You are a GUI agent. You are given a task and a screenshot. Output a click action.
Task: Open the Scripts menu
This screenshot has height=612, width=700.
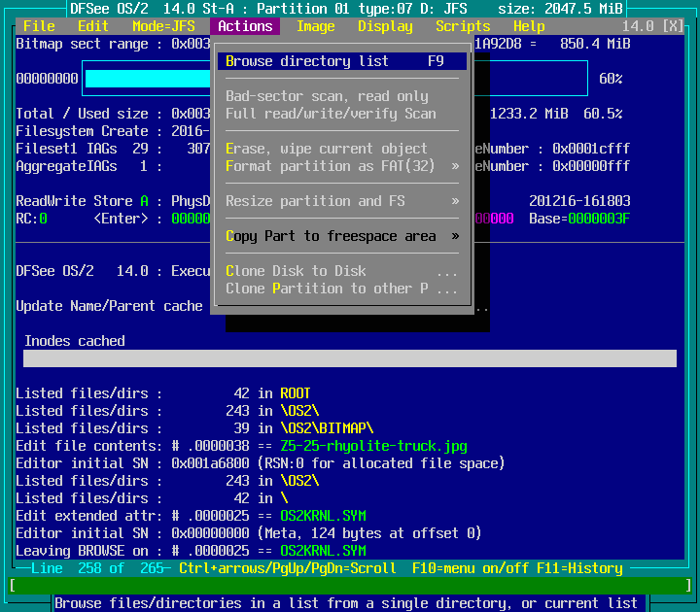[463, 26]
